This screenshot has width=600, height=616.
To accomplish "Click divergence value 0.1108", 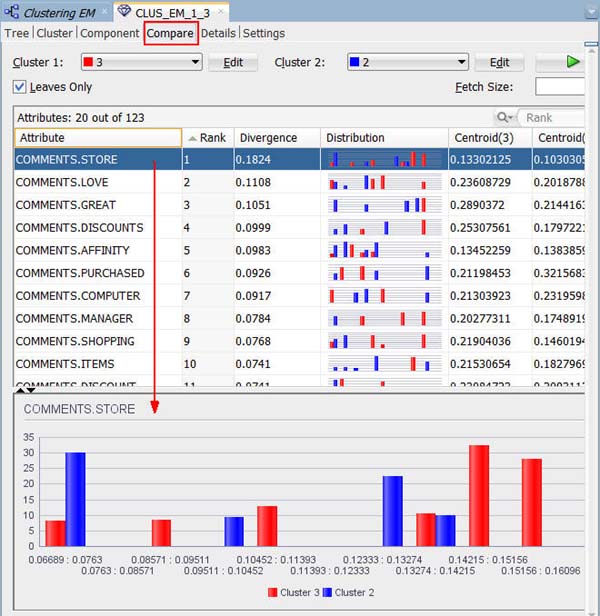I will pos(253,182).
